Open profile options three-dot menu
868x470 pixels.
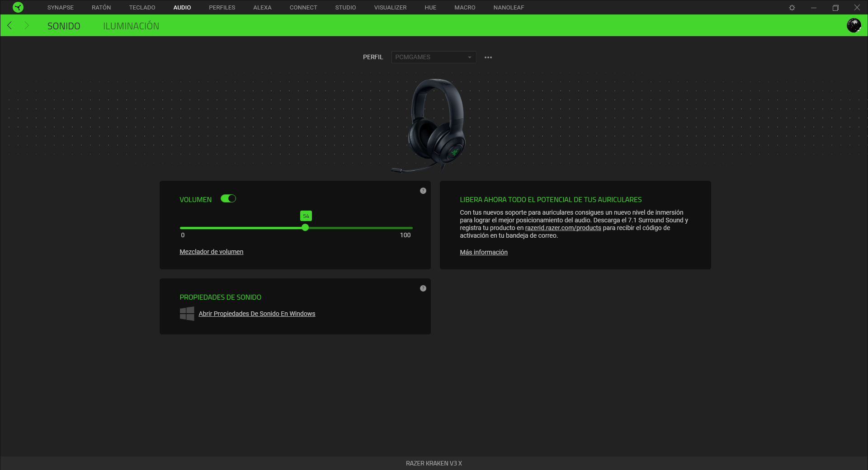tap(488, 57)
